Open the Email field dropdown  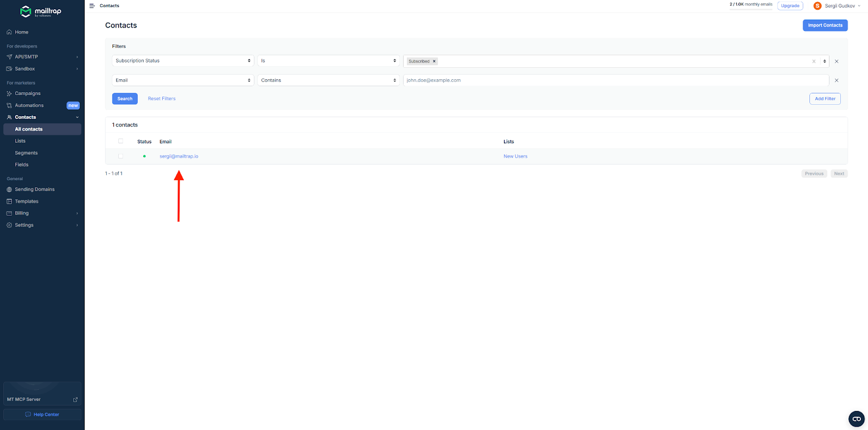click(183, 80)
